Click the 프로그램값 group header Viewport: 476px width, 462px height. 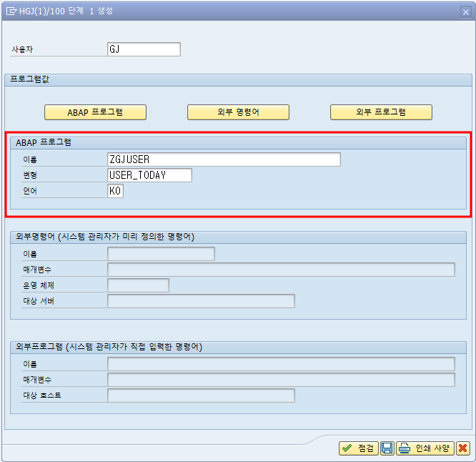click(238, 80)
